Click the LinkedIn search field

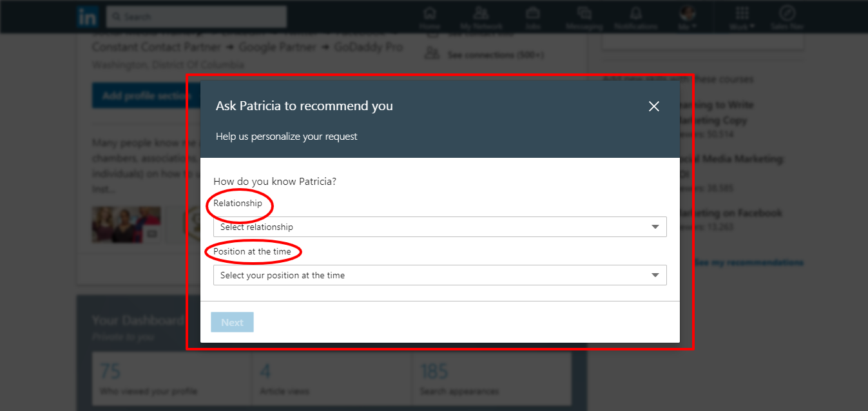tap(197, 17)
